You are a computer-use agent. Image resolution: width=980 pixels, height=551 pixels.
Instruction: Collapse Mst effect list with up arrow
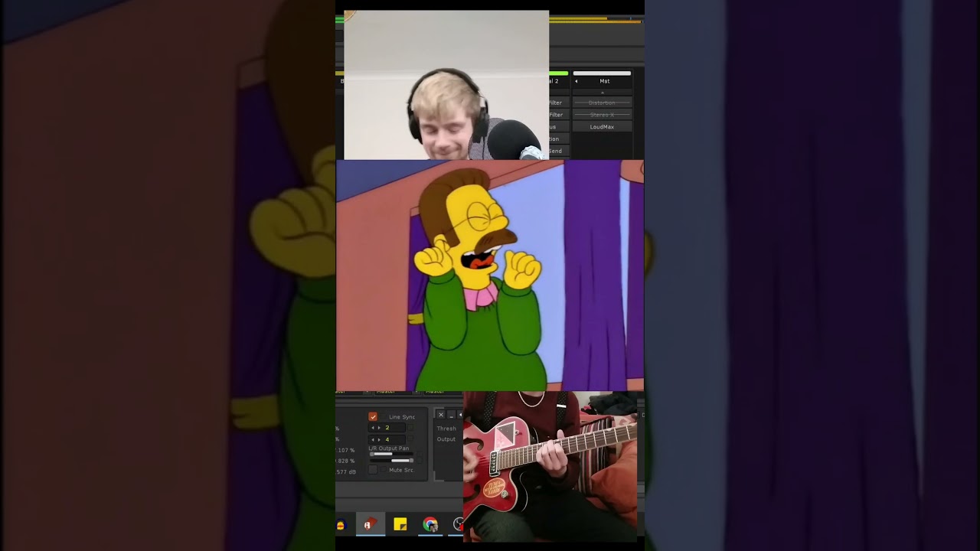click(603, 92)
